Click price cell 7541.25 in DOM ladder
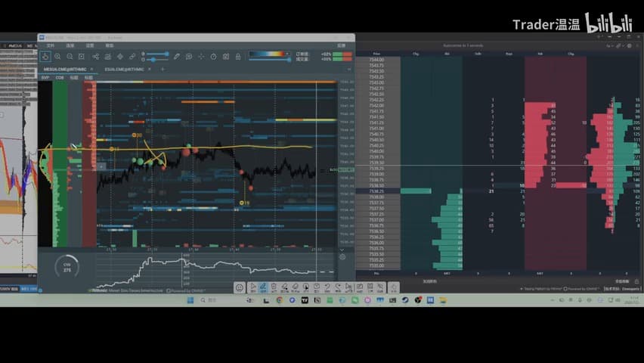 tap(377, 123)
